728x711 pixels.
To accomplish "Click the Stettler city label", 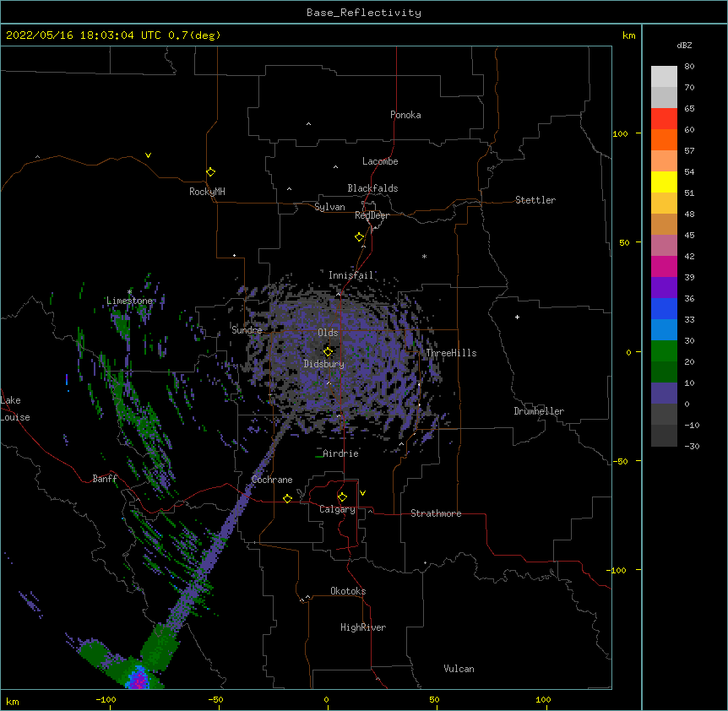I will [x=535, y=200].
